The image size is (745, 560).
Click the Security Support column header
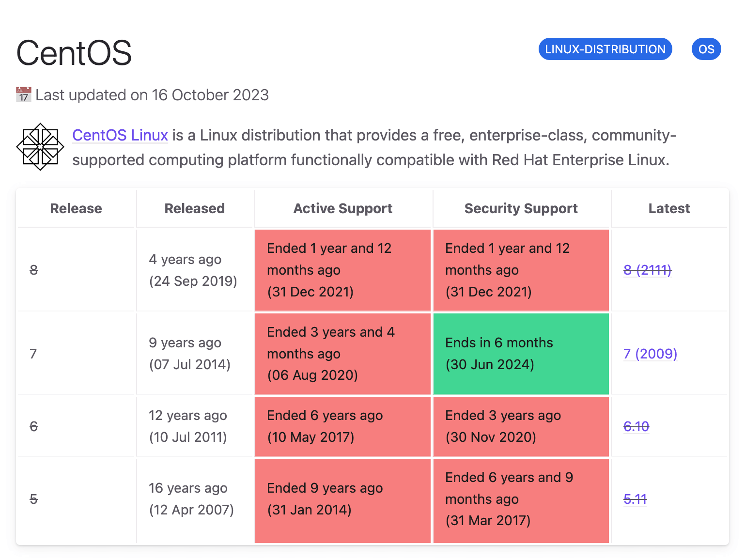point(521,208)
